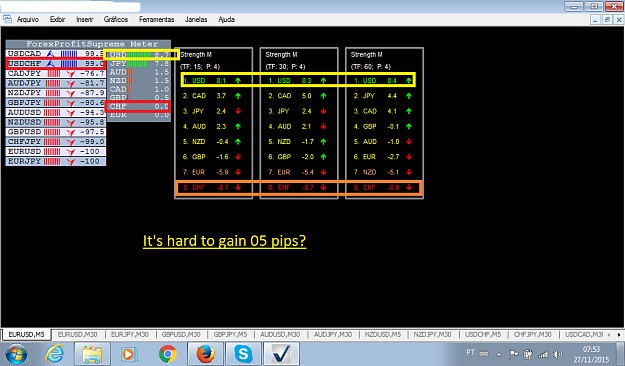Click the CADJPY row in meter

tap(56, 73)
